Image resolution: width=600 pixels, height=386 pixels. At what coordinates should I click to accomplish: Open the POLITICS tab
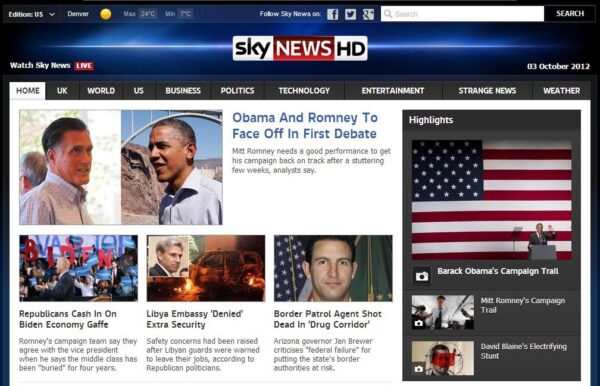pyautogui.click(x=237, y=91)
